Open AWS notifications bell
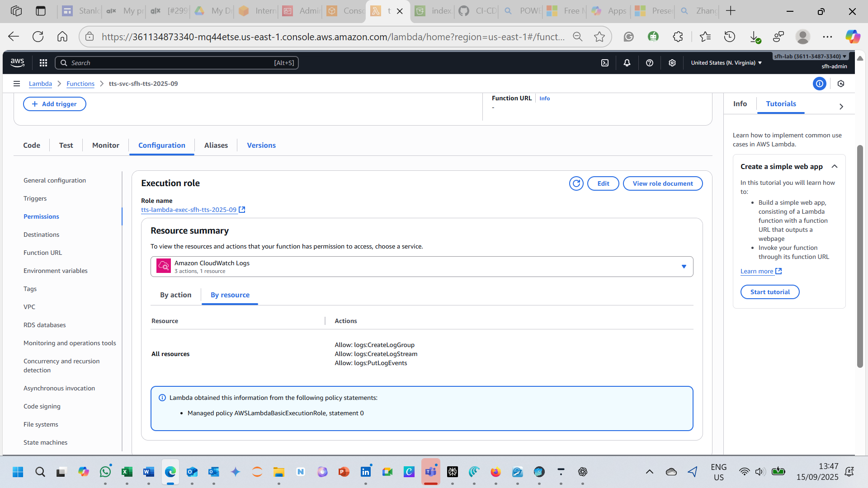Viewport: 868px width, 488px height. 627,63
